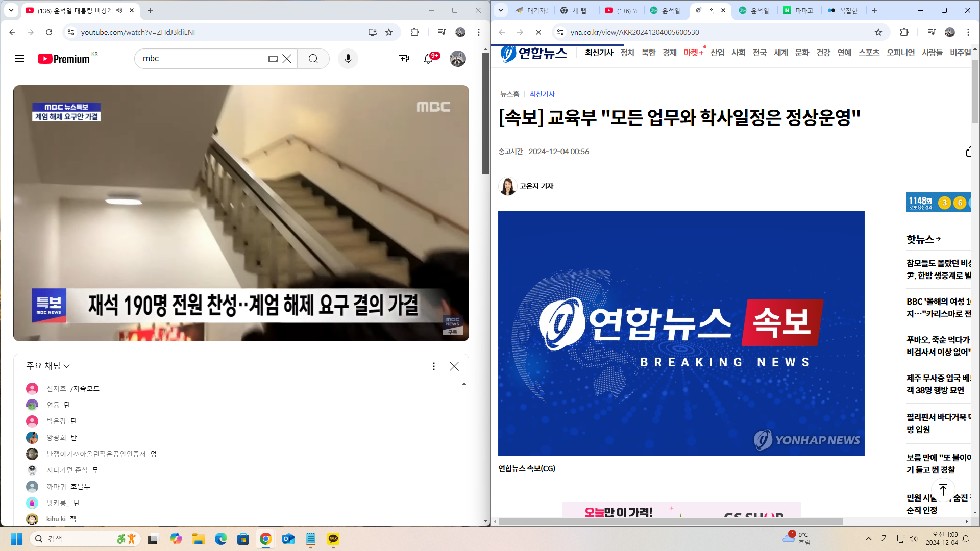Open media controls in the YouTube Chrome window

[x=442, y=32]
